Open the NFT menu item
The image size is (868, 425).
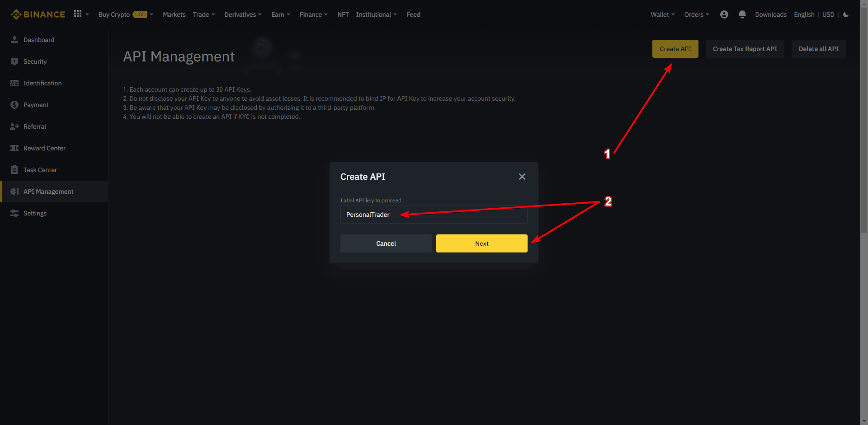coord(343,14)
